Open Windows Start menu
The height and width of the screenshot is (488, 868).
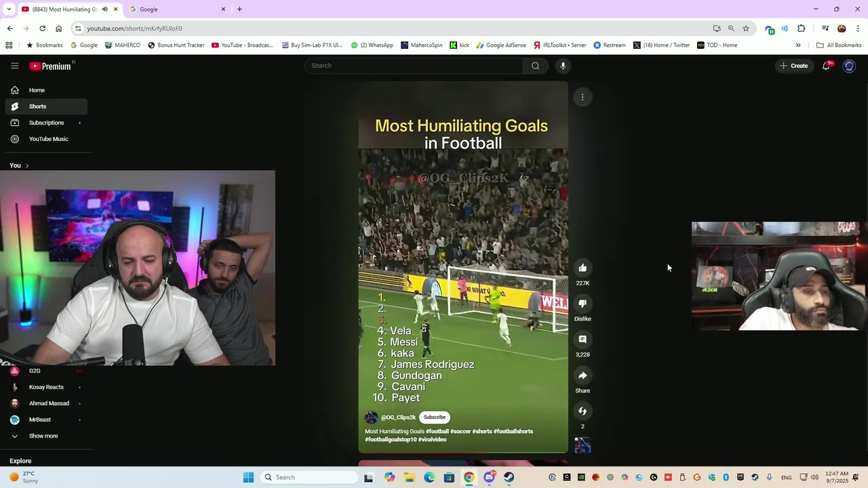tap(248, 477)
